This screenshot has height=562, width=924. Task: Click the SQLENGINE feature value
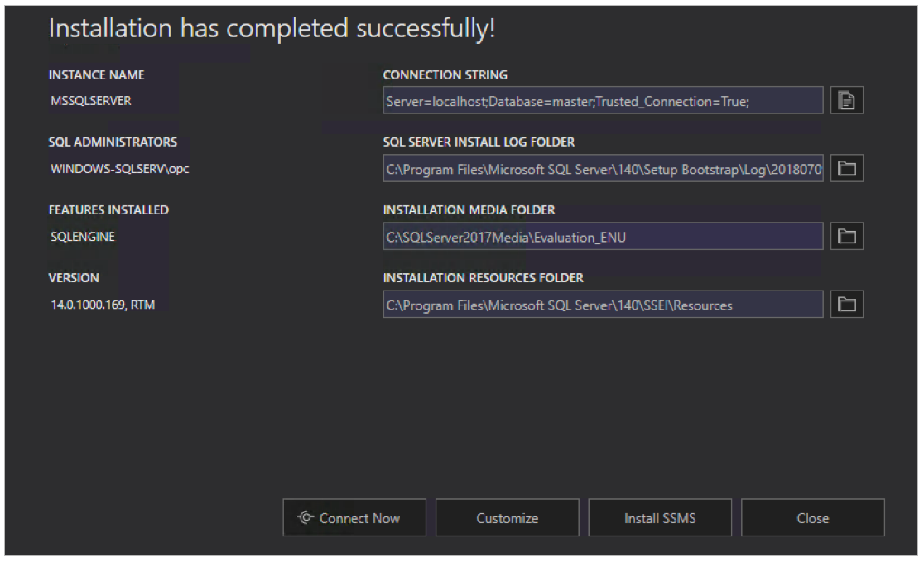[83, 236]
